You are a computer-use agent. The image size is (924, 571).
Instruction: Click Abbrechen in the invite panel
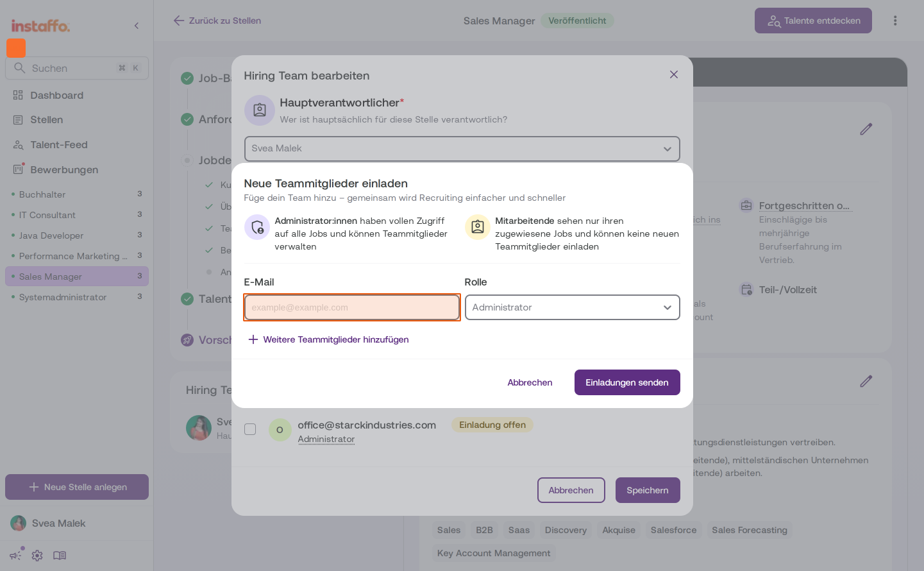[530, 382]
